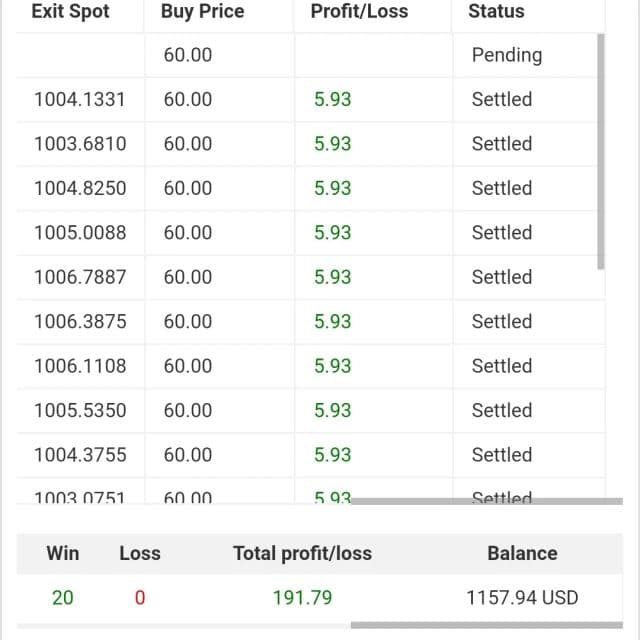The height and width of the screenshot is (640, 640).
Task: Select exit spot 1005.5350 cell
Action: tap(80, 411)
